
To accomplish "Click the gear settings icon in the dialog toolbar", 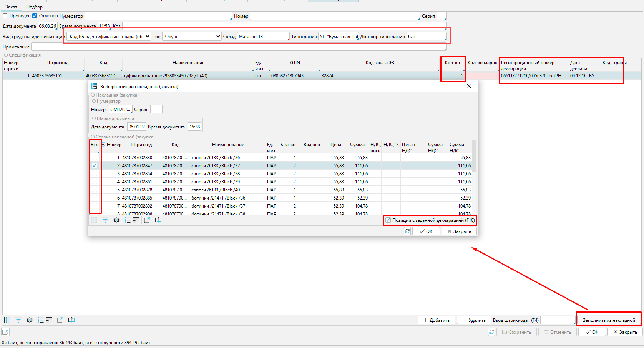I will tap(116, 220).
